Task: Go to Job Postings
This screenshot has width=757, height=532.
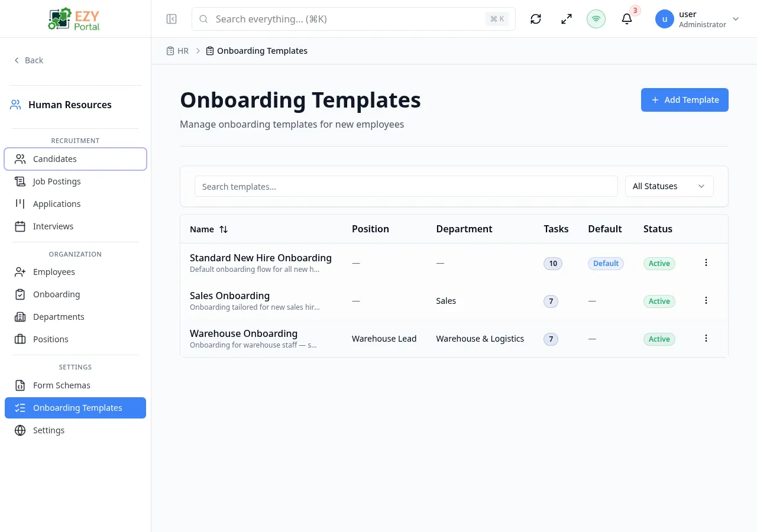Action: pos(75,181)
